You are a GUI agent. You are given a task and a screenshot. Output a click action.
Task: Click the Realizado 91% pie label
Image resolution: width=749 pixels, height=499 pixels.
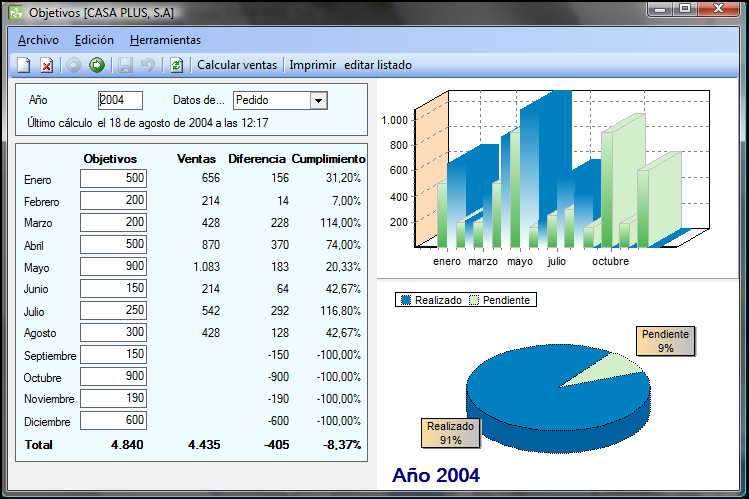pos(450,433)
